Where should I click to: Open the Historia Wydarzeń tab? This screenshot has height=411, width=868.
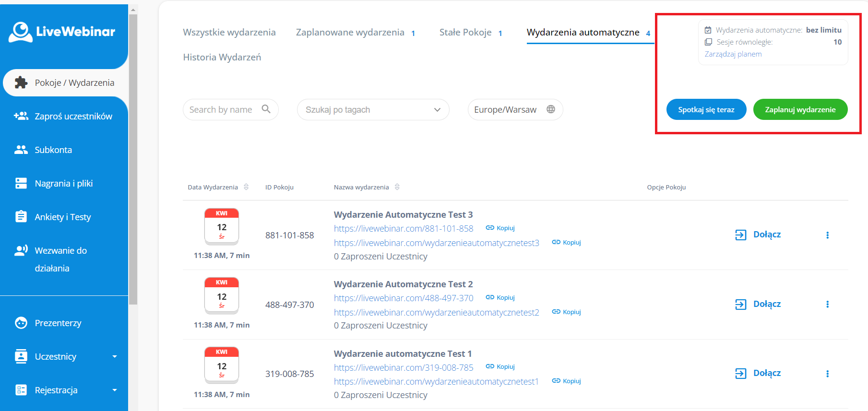pos(222,57)
